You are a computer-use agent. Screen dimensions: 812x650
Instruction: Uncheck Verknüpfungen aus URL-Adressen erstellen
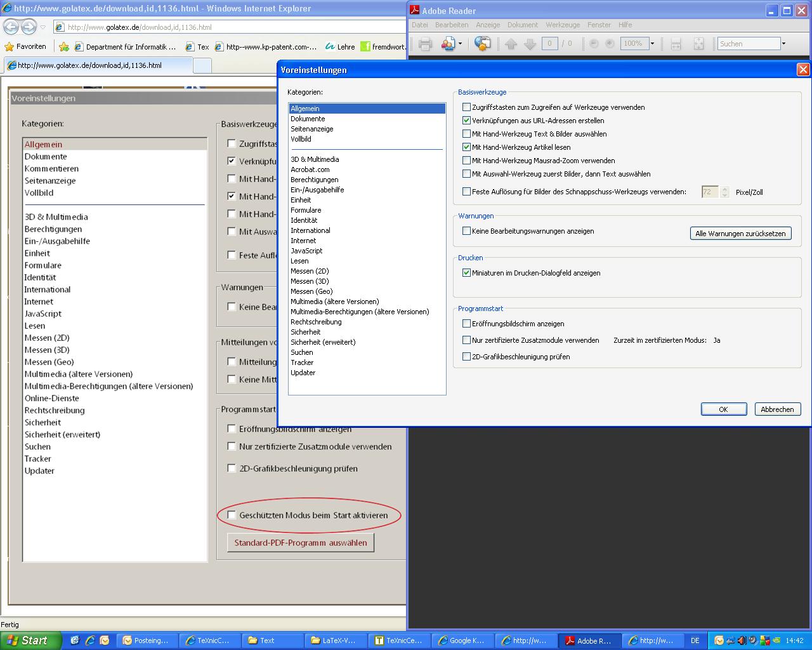[x=466, y=121]
